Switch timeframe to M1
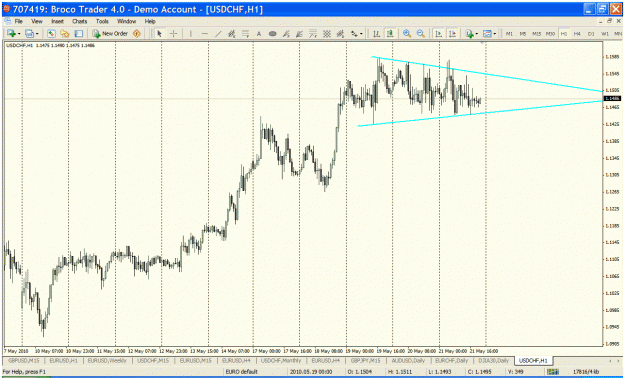Image resolution: width=625 pixels, height=378 pixels. pyautogui.click(x=509, y=34)
